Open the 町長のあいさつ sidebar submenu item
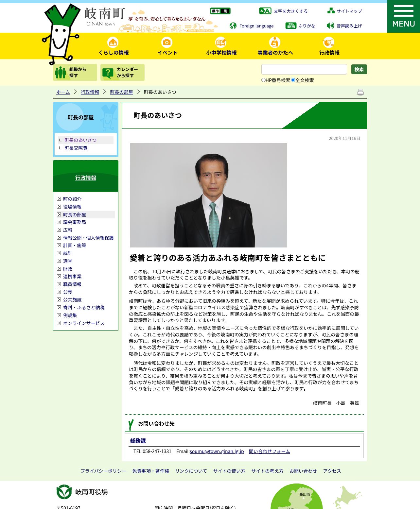 point(80,140)
